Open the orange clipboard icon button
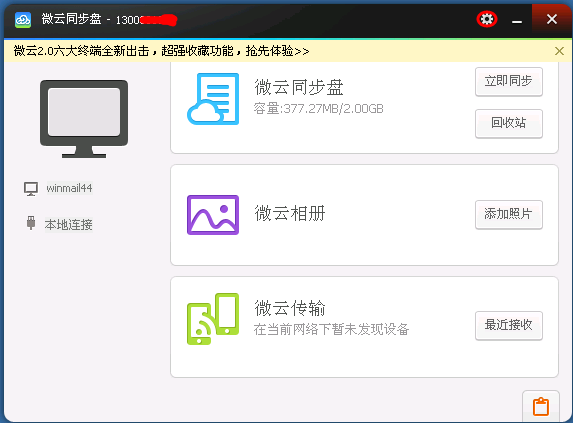 tap(541, 407)
